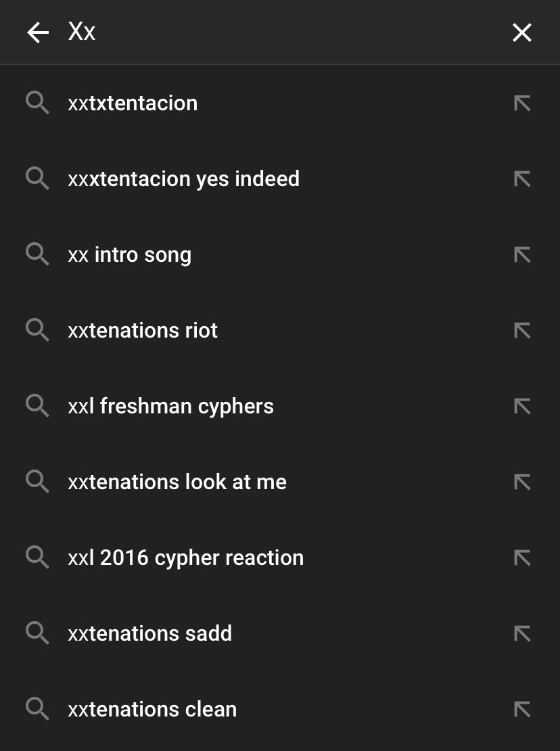The image size is (560, 751).
Task: Tap arrow icon for xxl 2016 cypher reaction
Action: pos(521,558)
